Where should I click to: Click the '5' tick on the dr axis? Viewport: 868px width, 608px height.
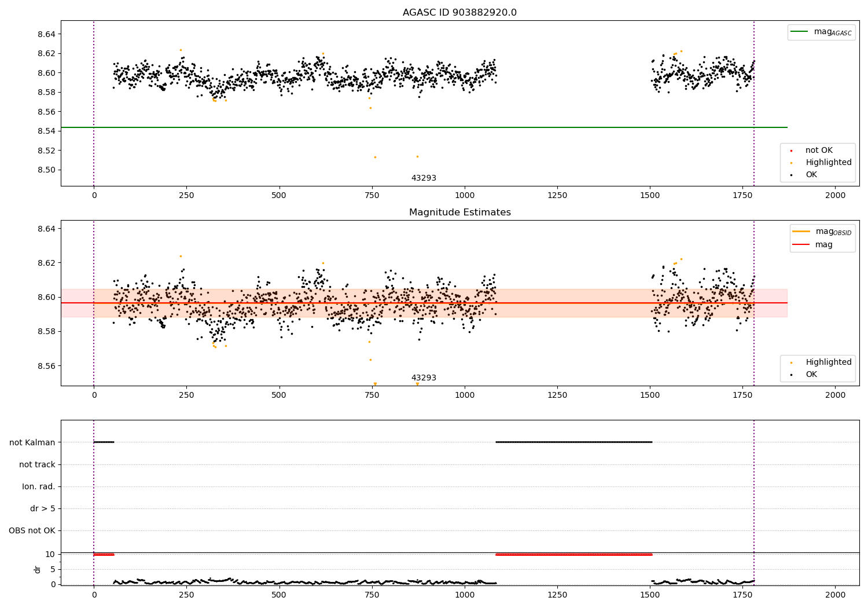(x=53, y=569)
